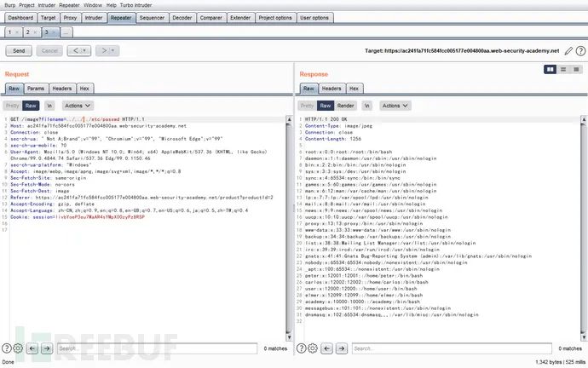This screenshot has width=588, height=368.
Task: Toggle request newline \n display
Action: pos(49,106)
